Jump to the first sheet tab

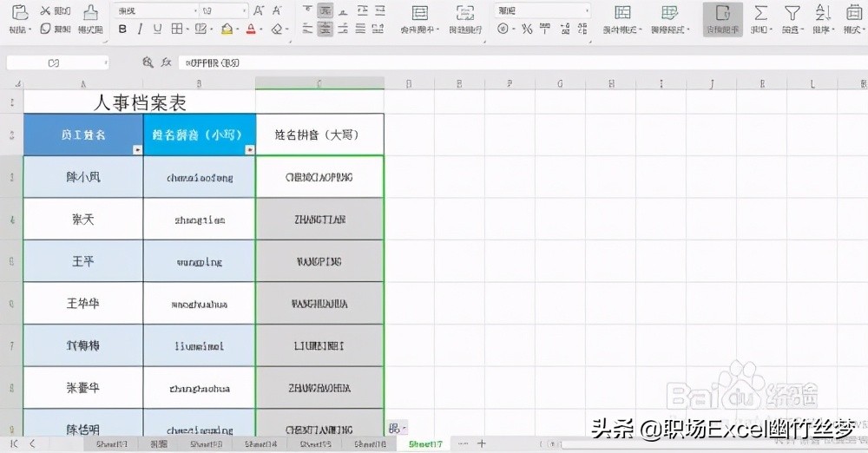click(x=15, y=443)
